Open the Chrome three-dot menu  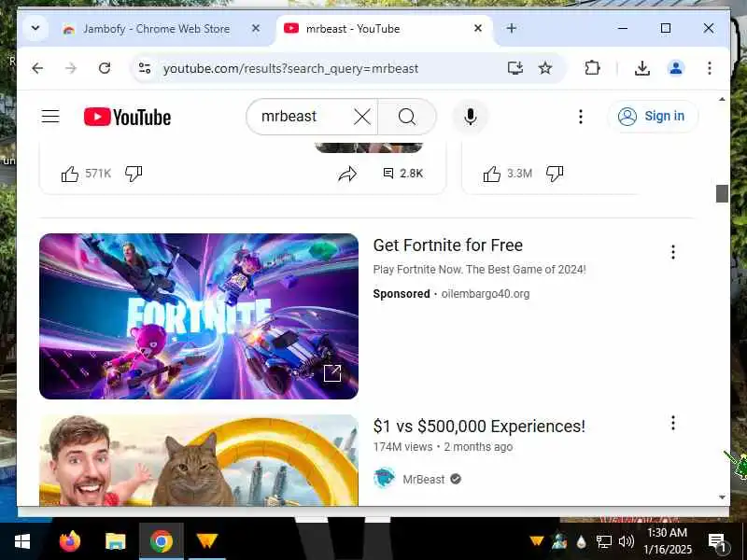(710, 68)
